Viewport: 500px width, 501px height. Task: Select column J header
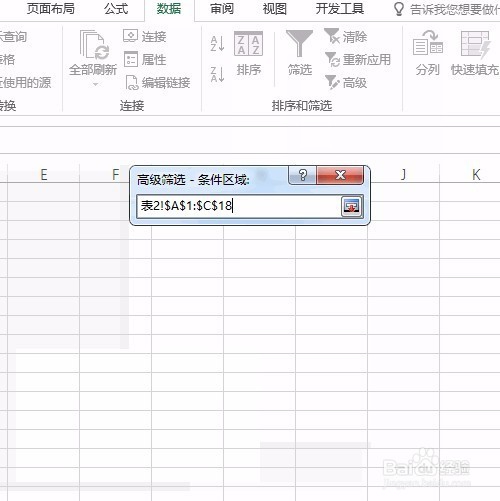tap(403, 175)
